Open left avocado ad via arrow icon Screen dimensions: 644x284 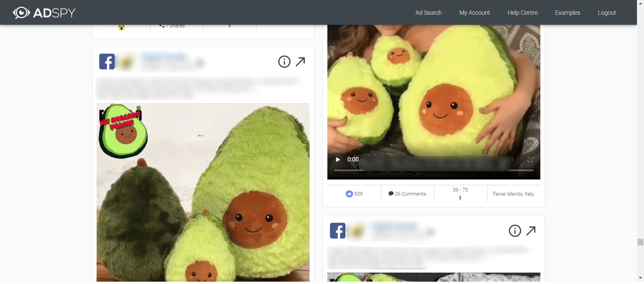pyautogui.click(x=300, y=62)
